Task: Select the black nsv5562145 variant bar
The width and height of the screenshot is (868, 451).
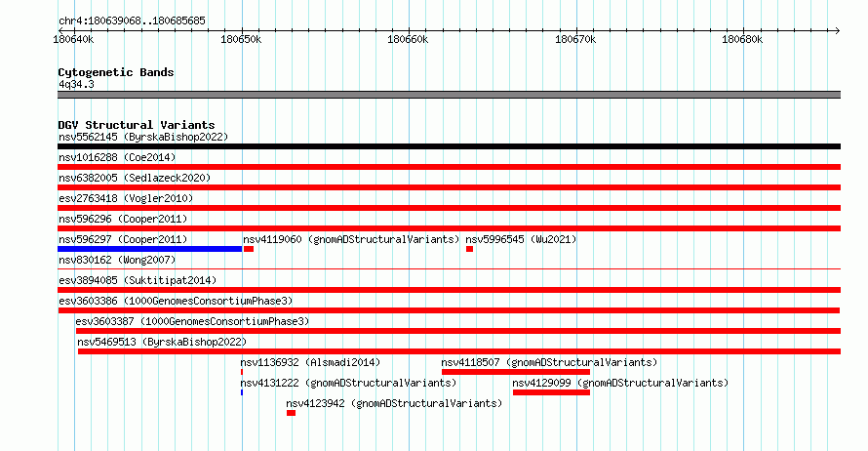Action: coord(449,146)
